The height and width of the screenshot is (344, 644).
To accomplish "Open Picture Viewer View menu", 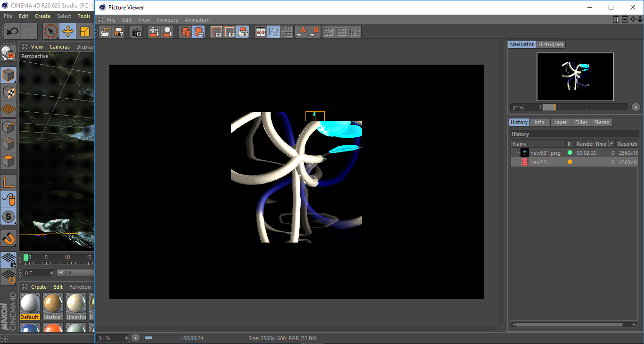I will coord(144,20).
